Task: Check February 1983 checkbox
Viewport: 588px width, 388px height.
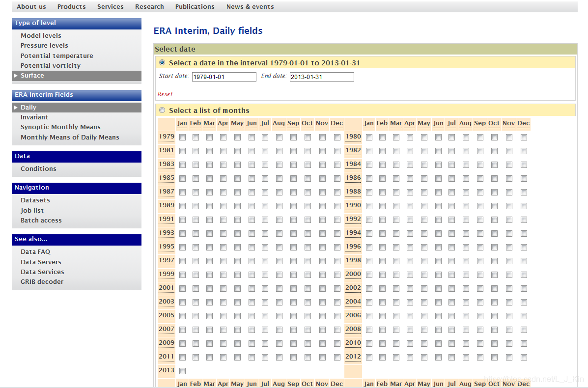Action: [196, 165]
